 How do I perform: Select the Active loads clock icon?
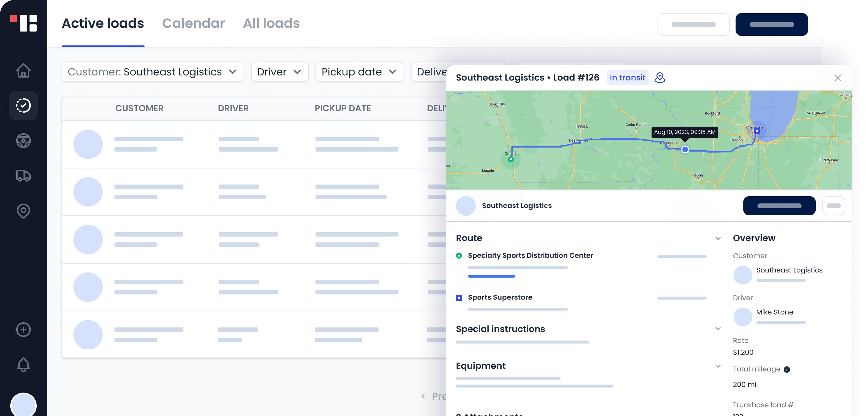(23, 105)
